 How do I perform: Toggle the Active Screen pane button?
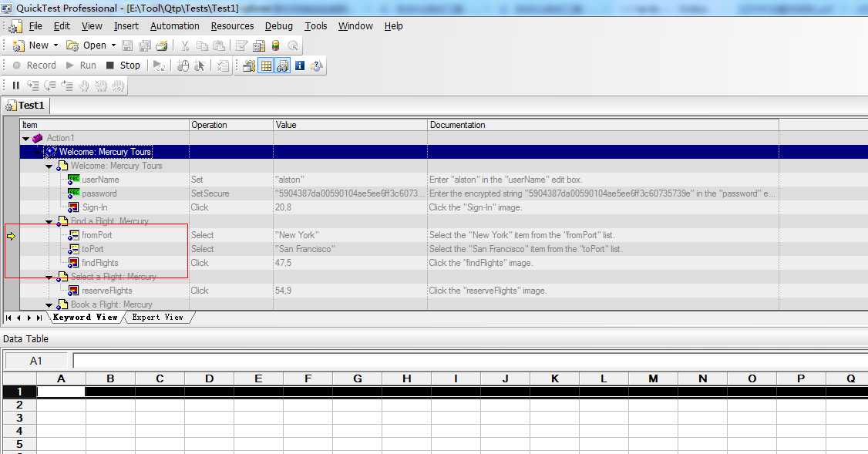(249, 66)
